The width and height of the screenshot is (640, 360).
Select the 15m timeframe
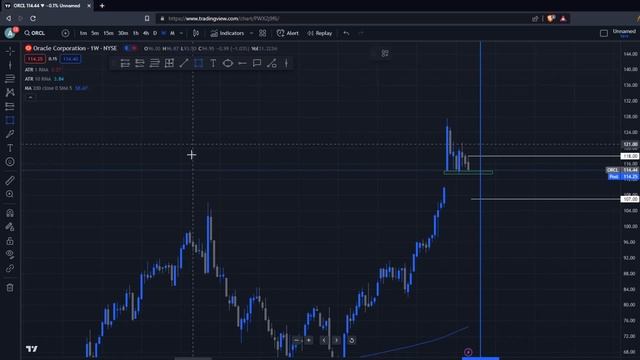108,33
